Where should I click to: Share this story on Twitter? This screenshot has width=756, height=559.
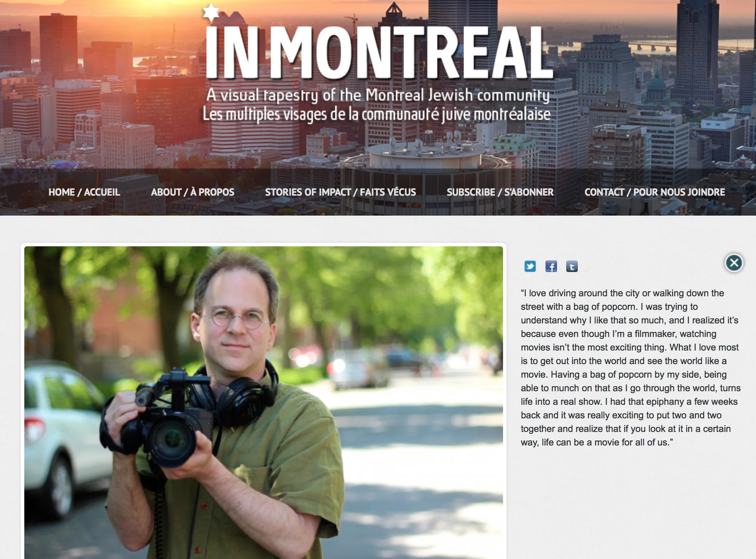click(x=530, y=266)
